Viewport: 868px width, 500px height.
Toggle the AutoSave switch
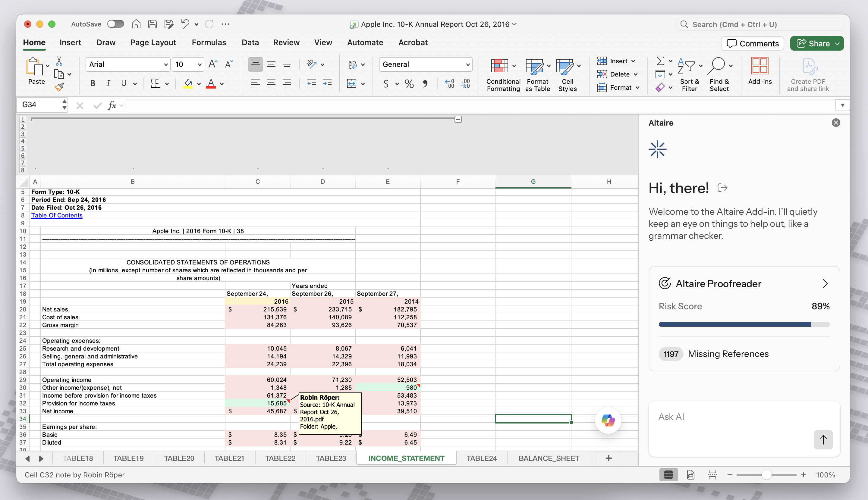tap(115, 24)
